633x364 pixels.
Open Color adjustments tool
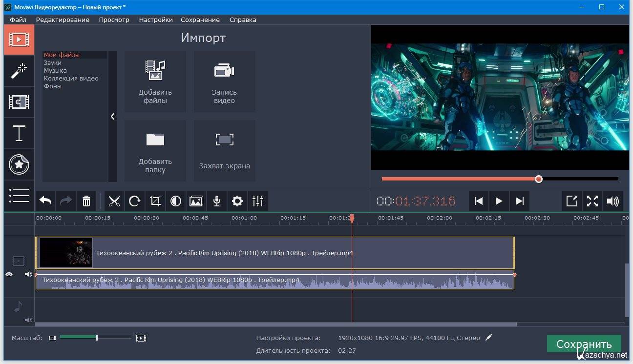pyautogui.click(x=176, y=201)
